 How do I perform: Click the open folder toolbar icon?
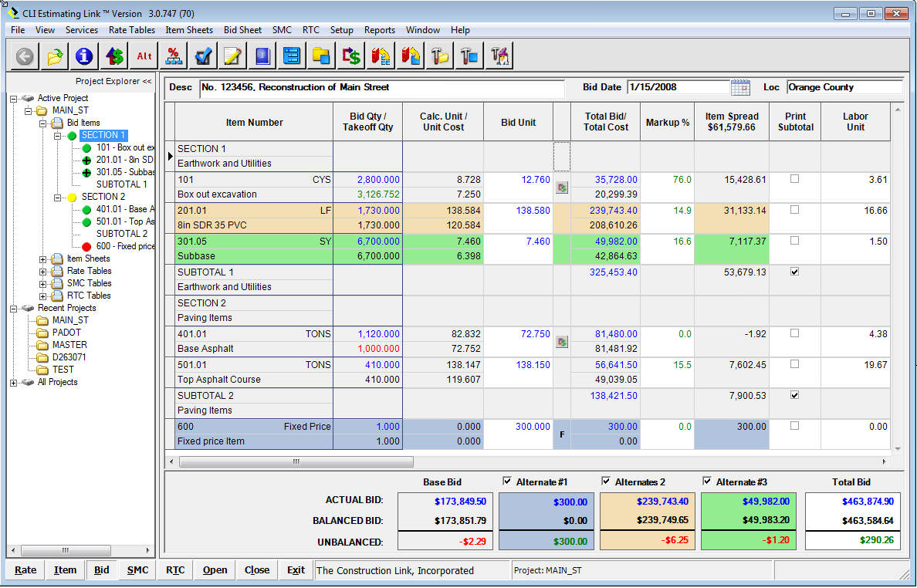tap(55, 56)
